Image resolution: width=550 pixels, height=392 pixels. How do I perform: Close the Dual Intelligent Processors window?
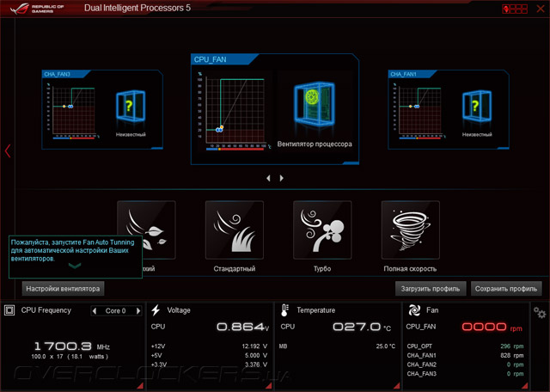pos(541,9)
